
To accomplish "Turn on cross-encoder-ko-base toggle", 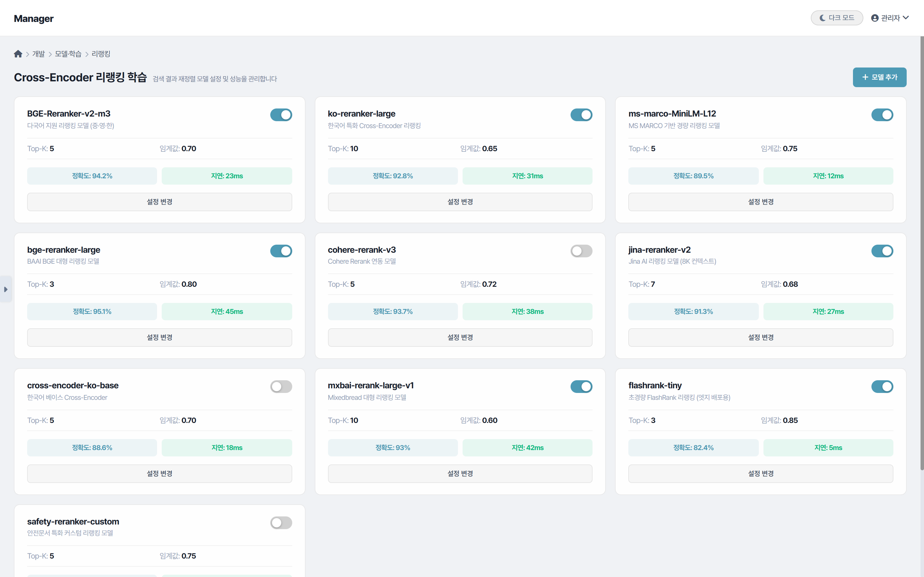I will (281, 387).
